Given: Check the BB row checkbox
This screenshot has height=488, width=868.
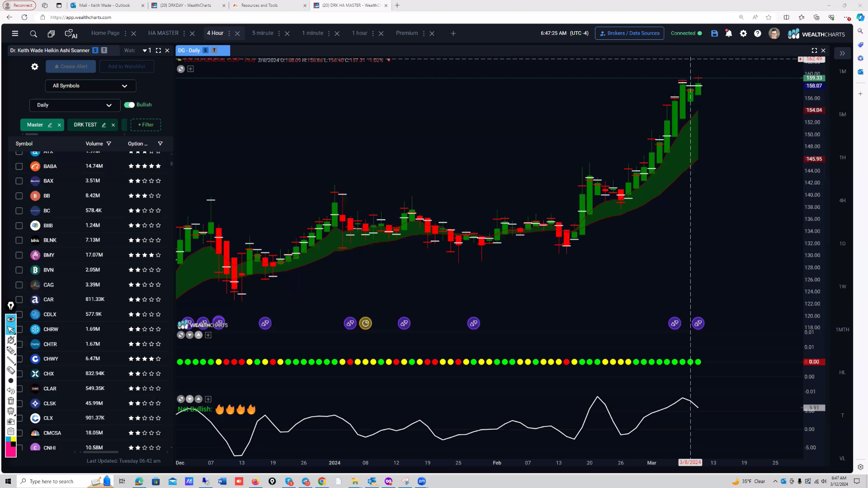Looking at the screenshot, I should [19, 196].
